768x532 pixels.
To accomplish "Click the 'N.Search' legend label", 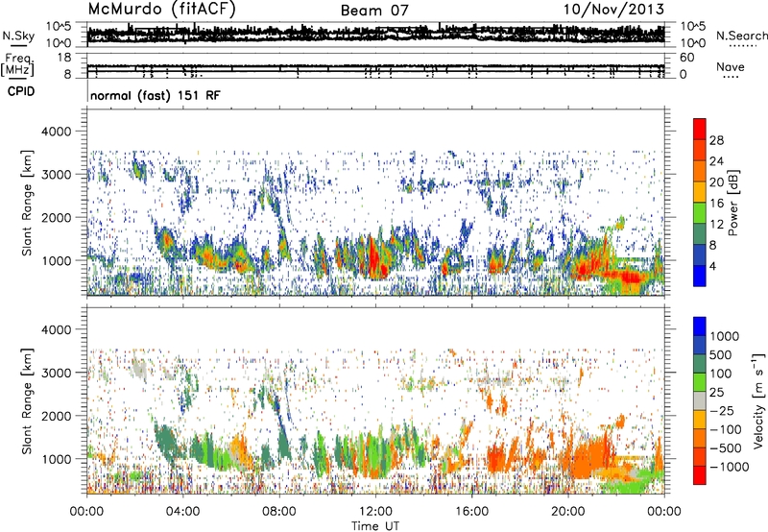I will click(741, 36).
